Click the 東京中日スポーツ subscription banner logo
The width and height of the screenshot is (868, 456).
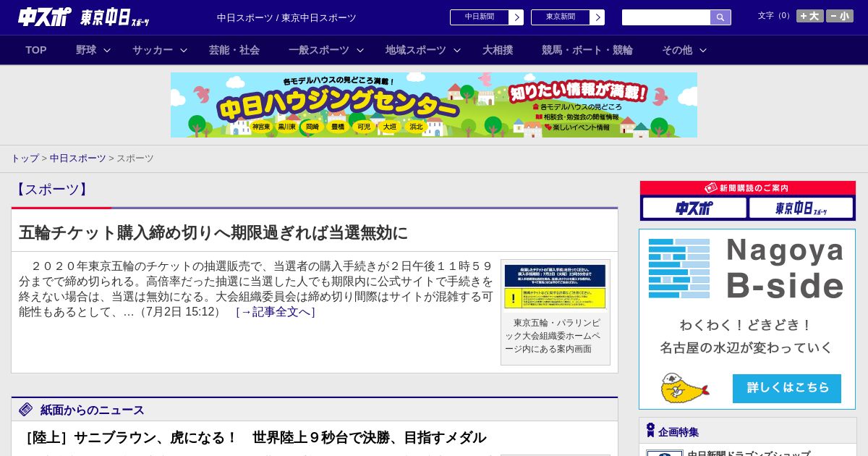801,208
